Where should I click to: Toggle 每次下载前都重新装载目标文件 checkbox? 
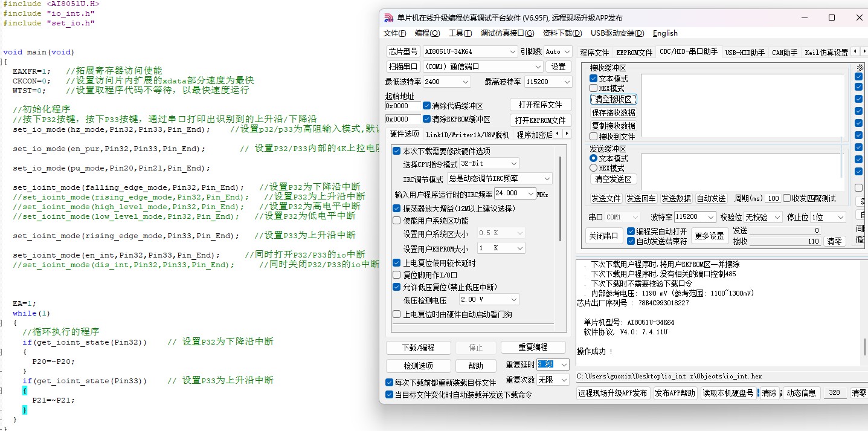[x=390, y=383]
